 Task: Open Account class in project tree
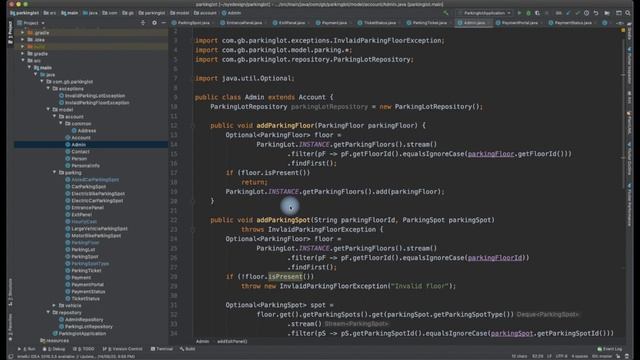[78, 138]
